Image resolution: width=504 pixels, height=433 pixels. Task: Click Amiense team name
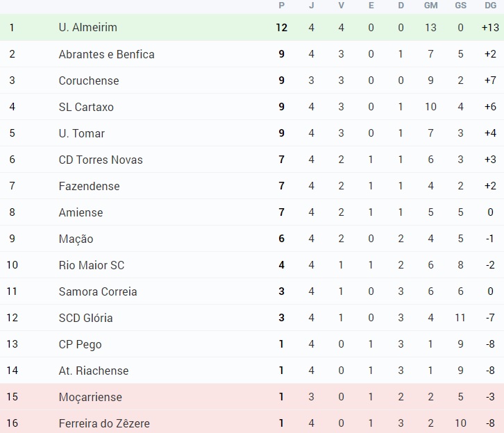81,212
